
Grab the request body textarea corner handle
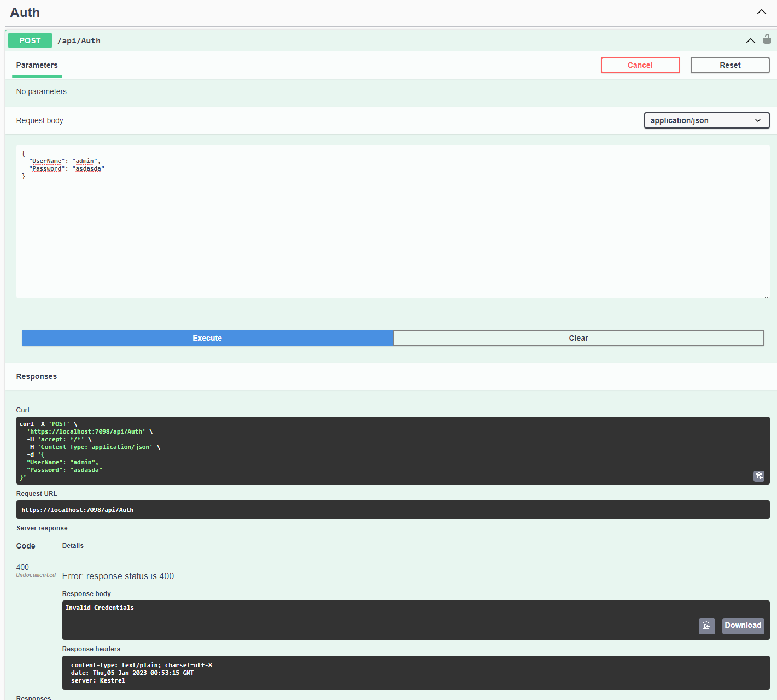click(767, 295)
